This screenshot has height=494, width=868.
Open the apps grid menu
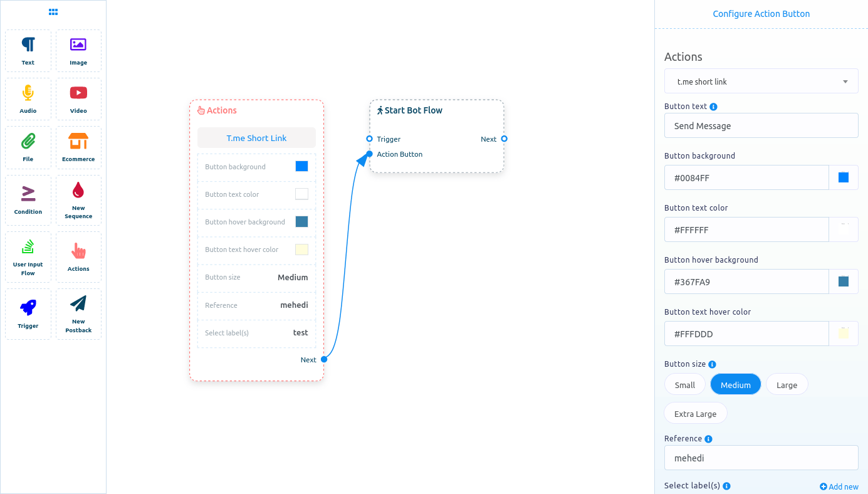click(x=53, y=11)
